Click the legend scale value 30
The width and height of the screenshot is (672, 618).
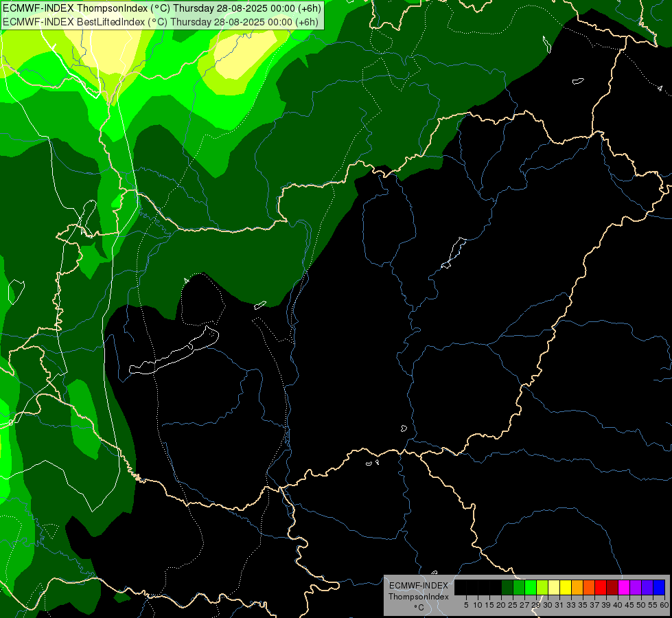(548, 605)
